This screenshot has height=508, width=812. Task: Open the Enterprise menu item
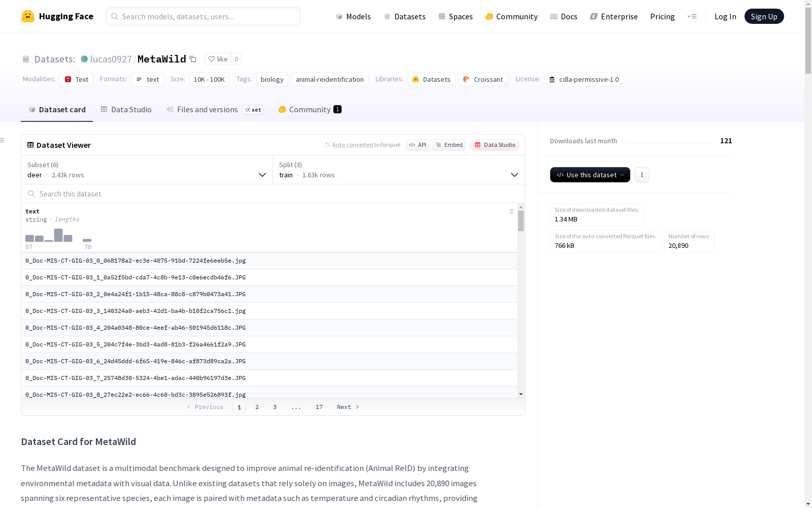point(614,16)
